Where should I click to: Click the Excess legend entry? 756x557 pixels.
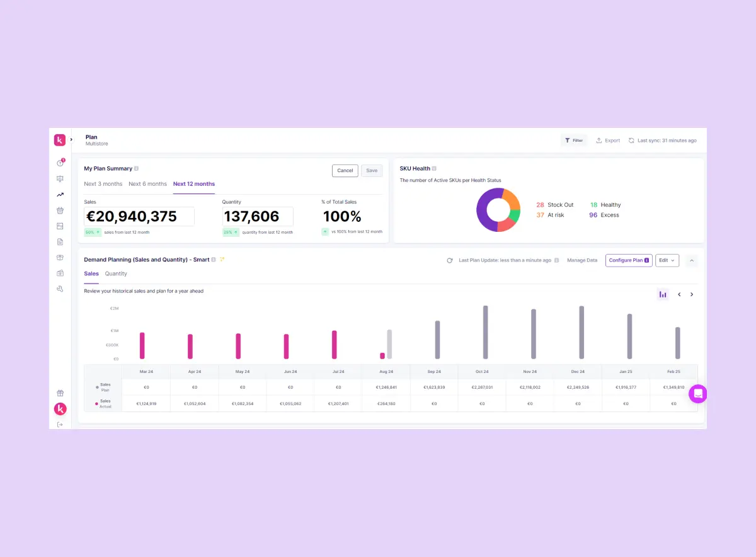604,215
